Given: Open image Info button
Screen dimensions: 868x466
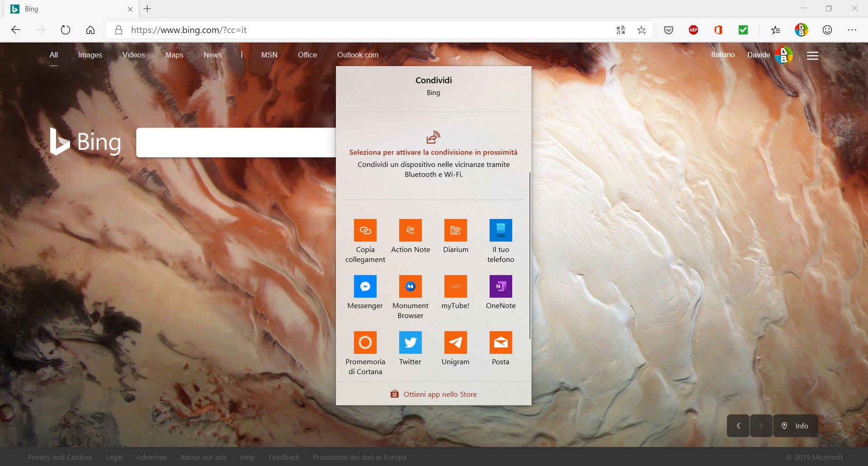Looking at the screenshot, I should (x=796, y=426).
